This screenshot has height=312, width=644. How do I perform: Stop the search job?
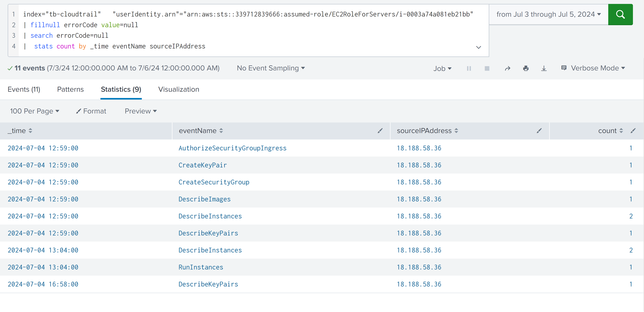tap(487, 68)
